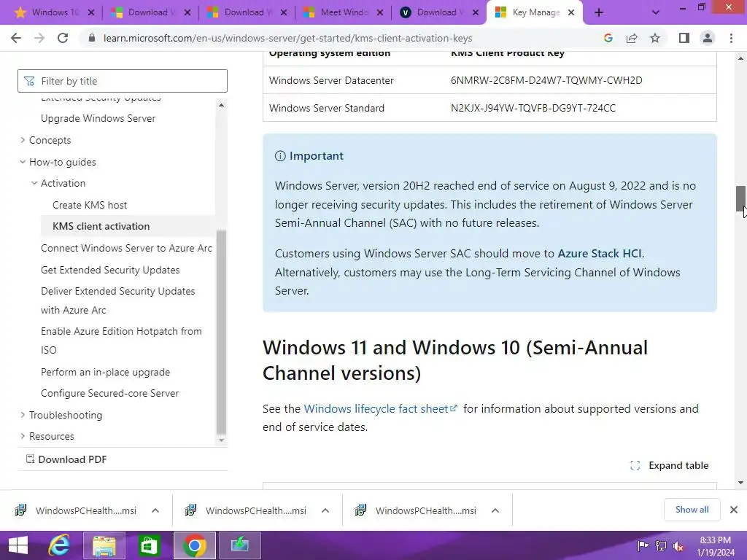Open Deliver Extended Security Updates with Azure Arc
The image size is (747, 560).
tap(117, 300)
